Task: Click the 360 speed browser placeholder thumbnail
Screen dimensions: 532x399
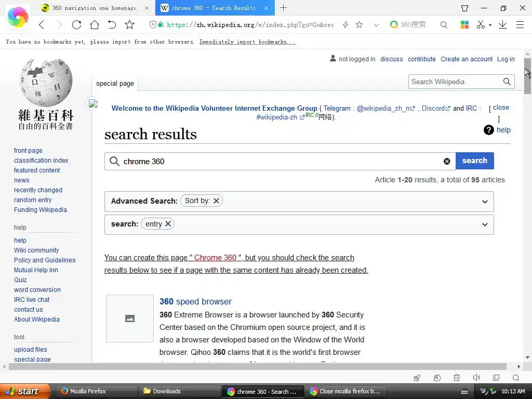Action: 129,318
